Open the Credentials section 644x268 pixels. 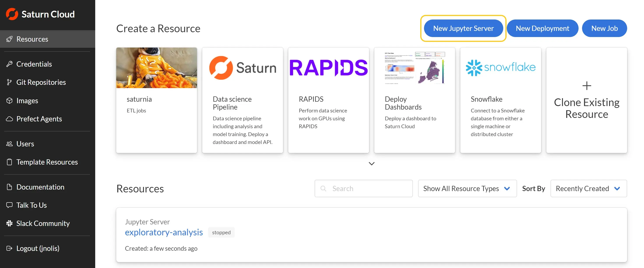tap(34, 64)
